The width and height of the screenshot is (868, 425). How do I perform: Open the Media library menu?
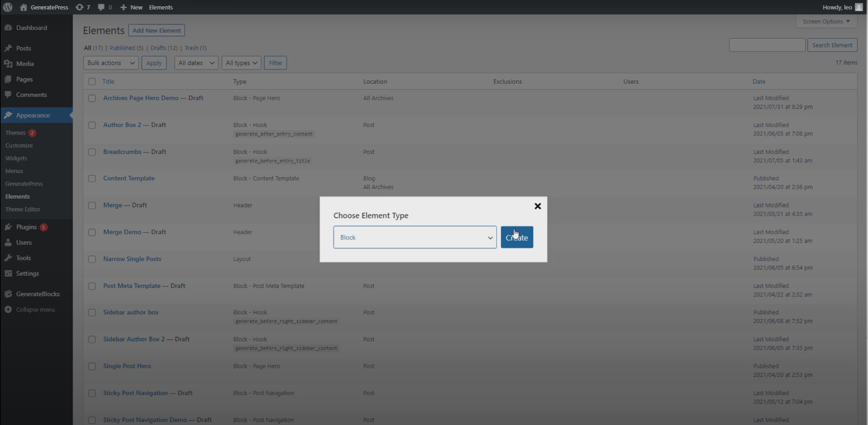pos(25,64)
